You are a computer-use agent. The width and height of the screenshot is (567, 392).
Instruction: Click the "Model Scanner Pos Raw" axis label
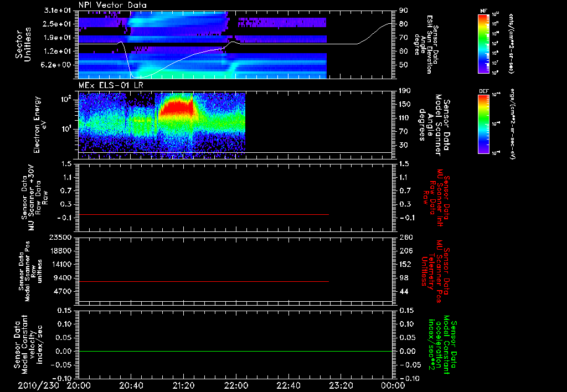tap(30, 271)
